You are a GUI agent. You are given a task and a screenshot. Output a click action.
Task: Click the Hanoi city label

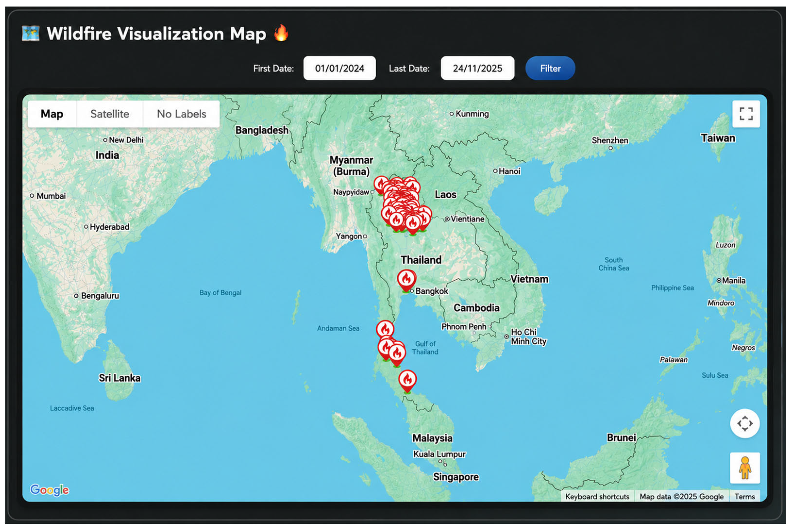pyautogui.click(x=509, y=171)
